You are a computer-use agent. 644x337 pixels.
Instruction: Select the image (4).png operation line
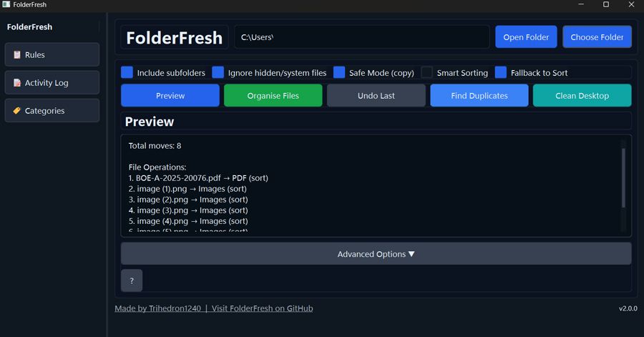click(188, 220)
